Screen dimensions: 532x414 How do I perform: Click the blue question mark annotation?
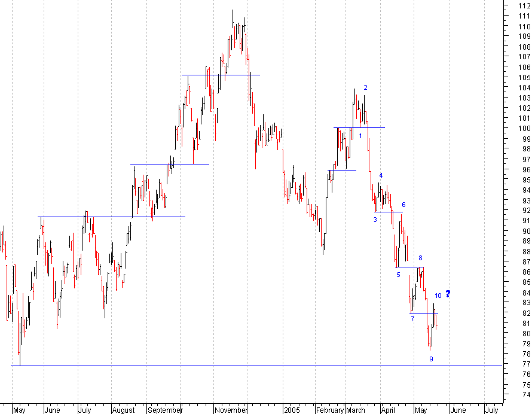448,294
